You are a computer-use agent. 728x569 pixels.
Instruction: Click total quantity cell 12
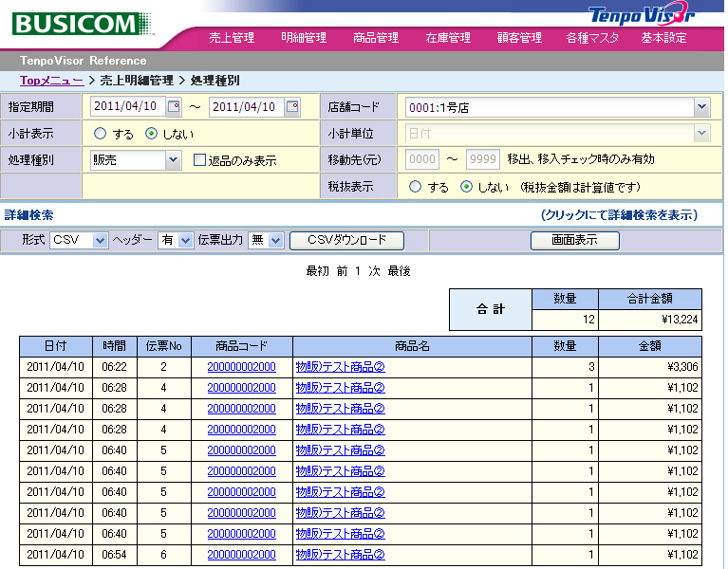click(x=565, y=320)
